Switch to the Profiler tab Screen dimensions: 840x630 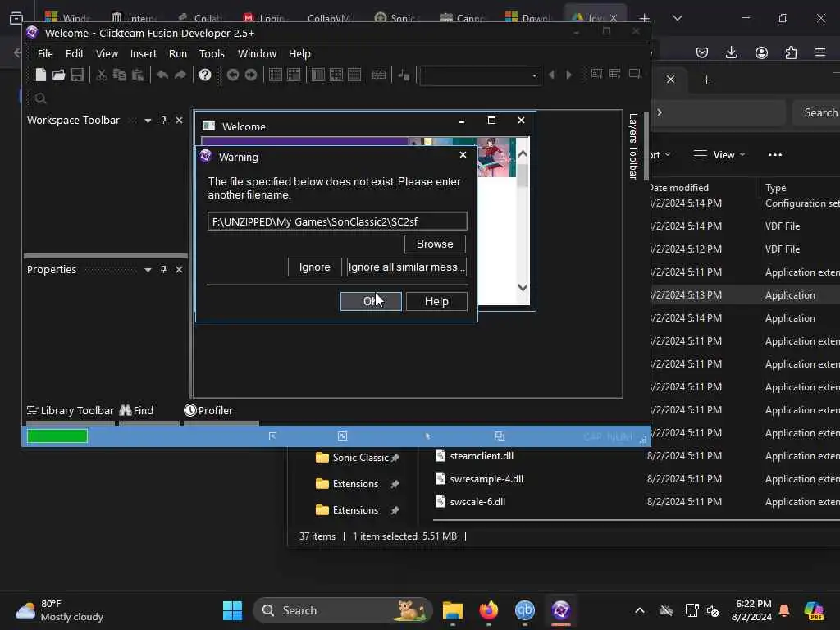pos(208,411)
